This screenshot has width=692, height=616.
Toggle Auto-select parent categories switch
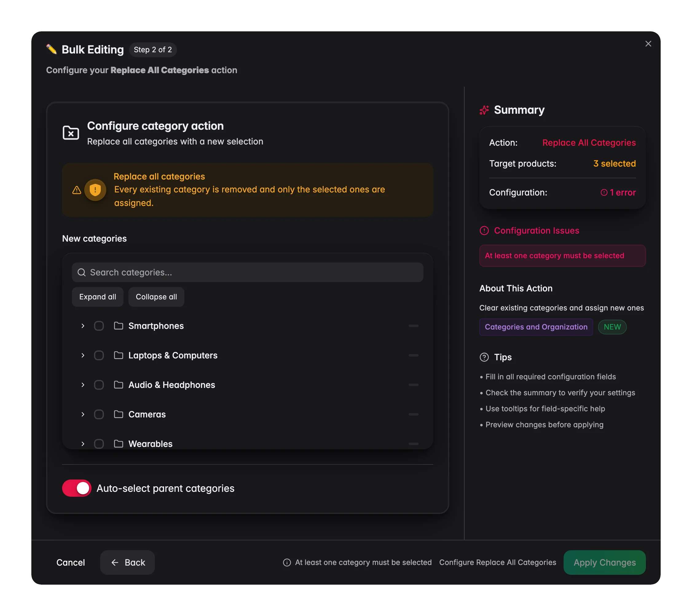coord(77,488)
